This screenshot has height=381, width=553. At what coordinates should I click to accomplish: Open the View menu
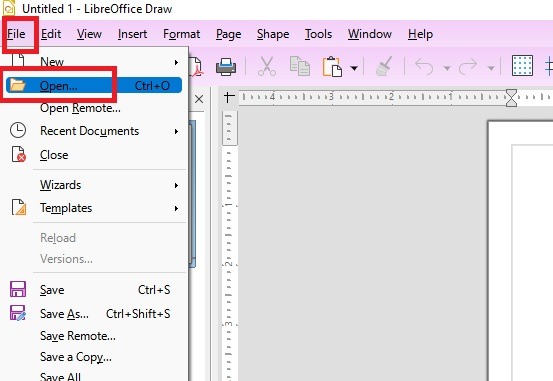89,34
